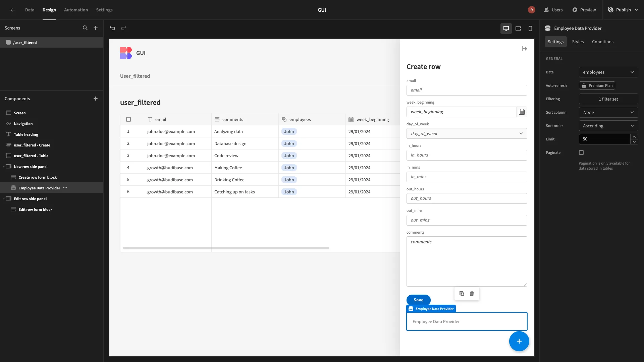Click the back arrow icon

(13, 10)
